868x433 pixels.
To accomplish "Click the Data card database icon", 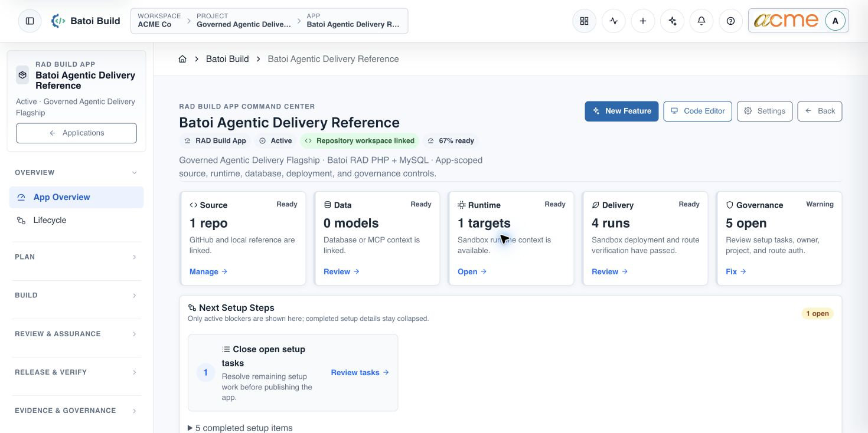I will [x=327, y=205].
